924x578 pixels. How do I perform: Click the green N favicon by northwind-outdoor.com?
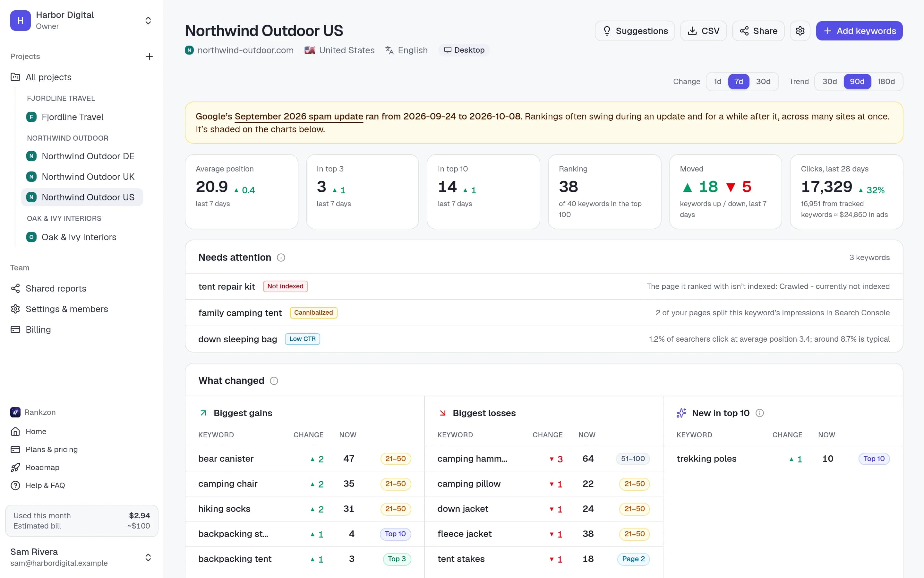click(189, 50)
